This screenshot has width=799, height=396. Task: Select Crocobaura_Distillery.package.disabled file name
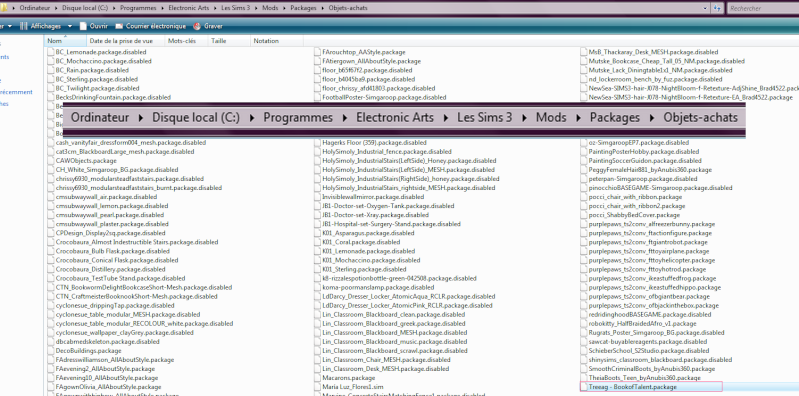pyautogui.click(x=110, y=269)
